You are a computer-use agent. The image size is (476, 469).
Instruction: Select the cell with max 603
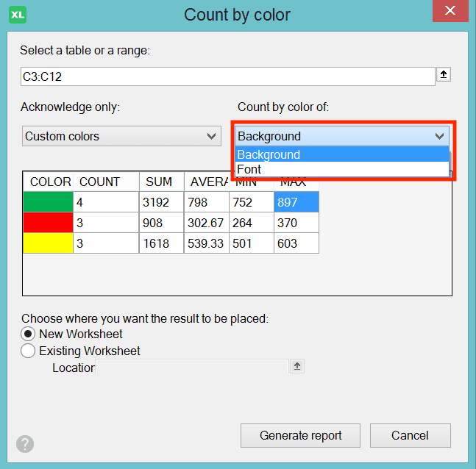click(x=296, y=243)
